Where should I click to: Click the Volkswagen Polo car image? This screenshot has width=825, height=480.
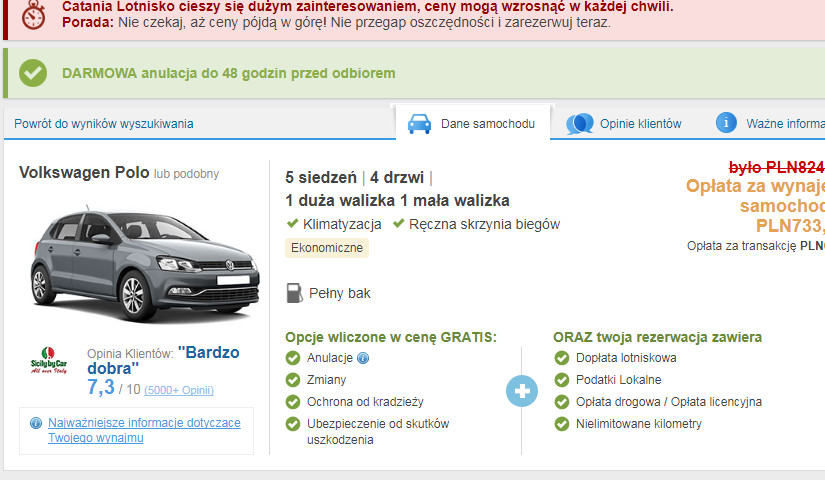coord(144,263)
